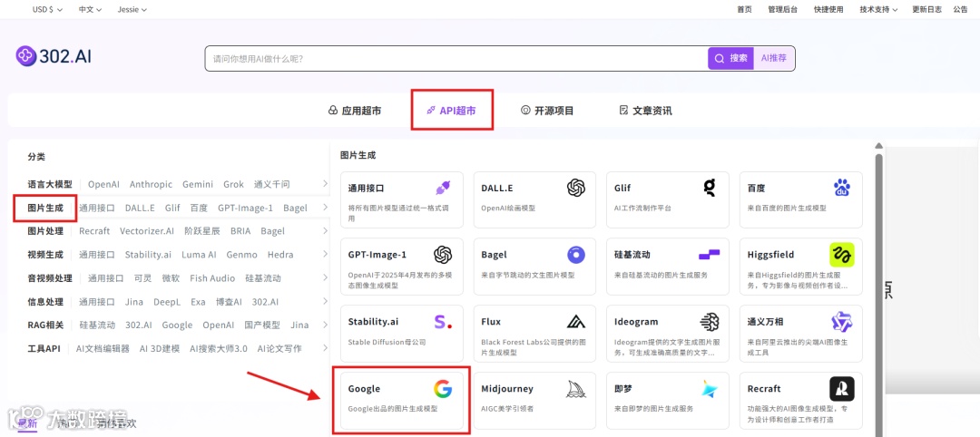Click the Ideogram card brain logo
The width and height of the screenshot is (980, 437).
pos(709,322)
